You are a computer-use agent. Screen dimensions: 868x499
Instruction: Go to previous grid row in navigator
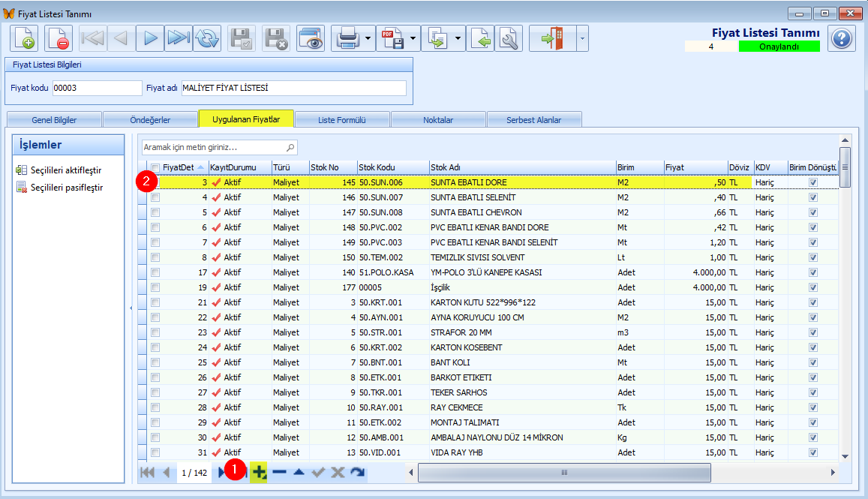pyautogui.click(x=166, y=473)
